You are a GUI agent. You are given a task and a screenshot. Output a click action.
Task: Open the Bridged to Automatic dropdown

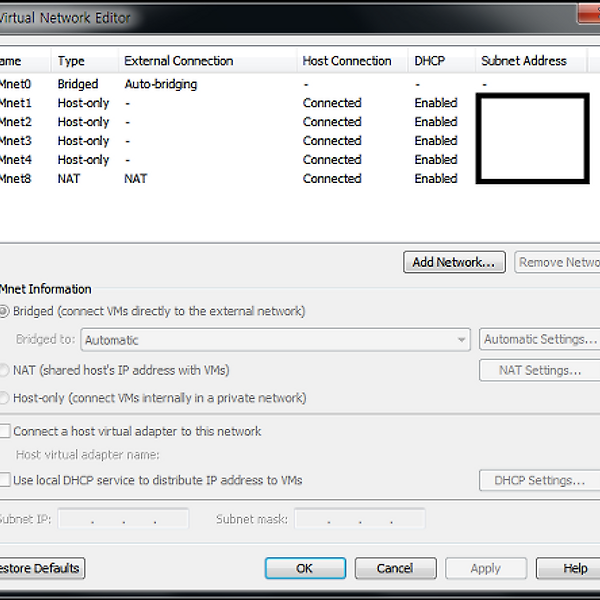(275, 340)
